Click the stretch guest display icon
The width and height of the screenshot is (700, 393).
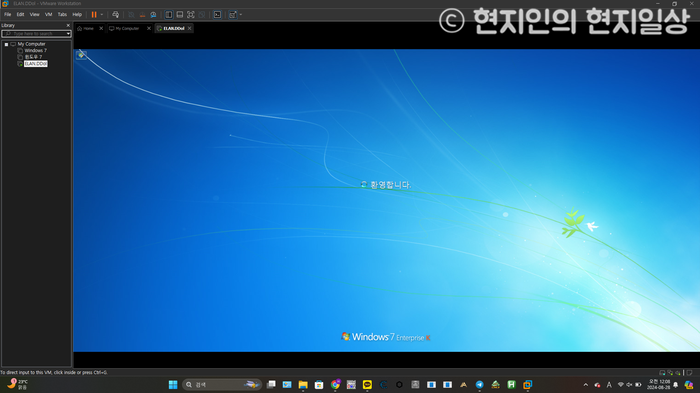pyautogui.click(x=233, y=15)
